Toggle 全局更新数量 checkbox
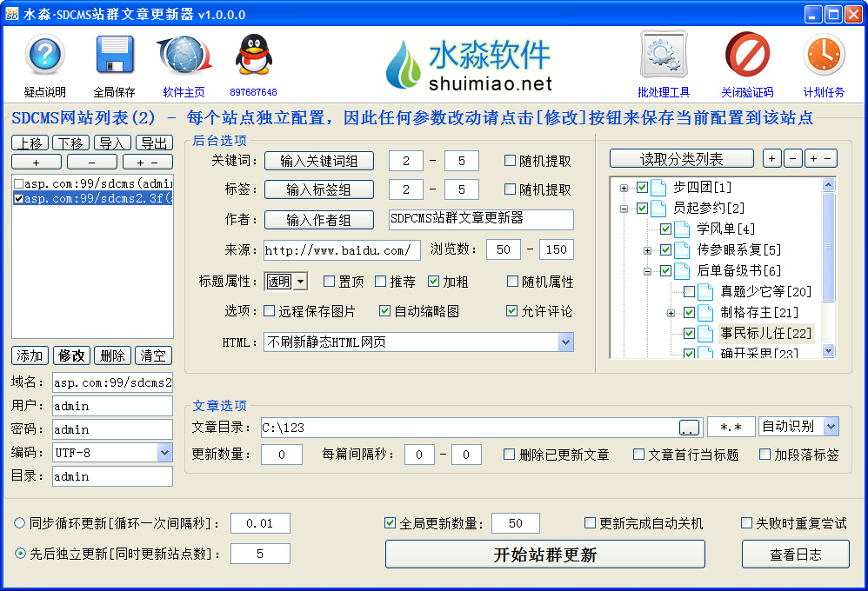This screenshot has width=868, height=591. [390, 522]
